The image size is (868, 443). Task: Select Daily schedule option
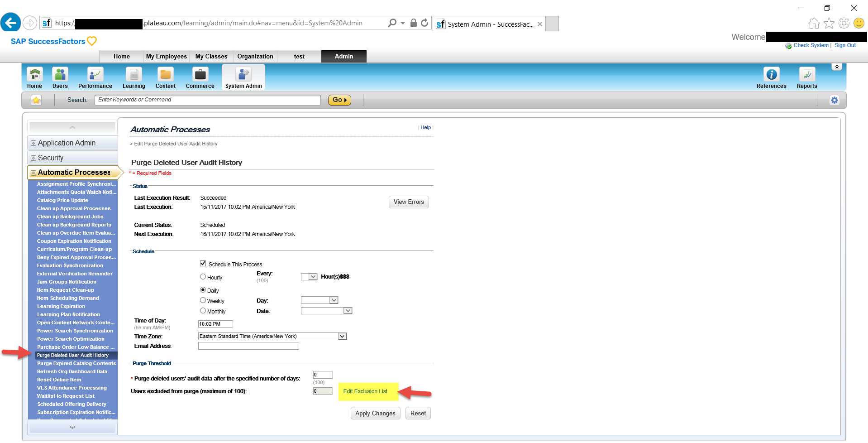(x=203, y=290)
